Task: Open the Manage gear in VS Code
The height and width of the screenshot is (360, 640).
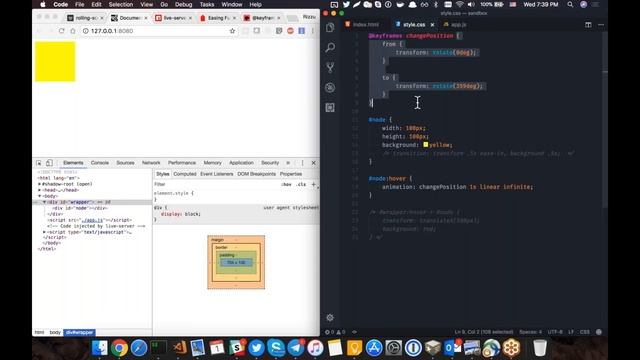Action: pyautogui.click(x=330, y=317)
